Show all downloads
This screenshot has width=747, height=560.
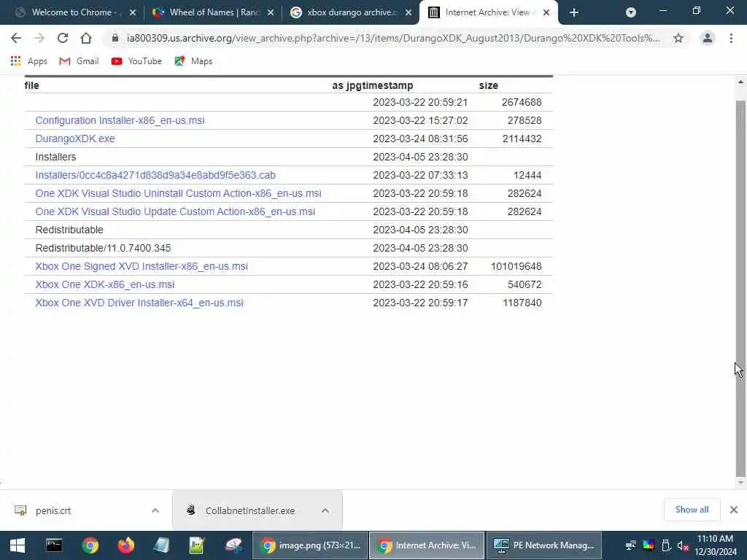[692, 510]
